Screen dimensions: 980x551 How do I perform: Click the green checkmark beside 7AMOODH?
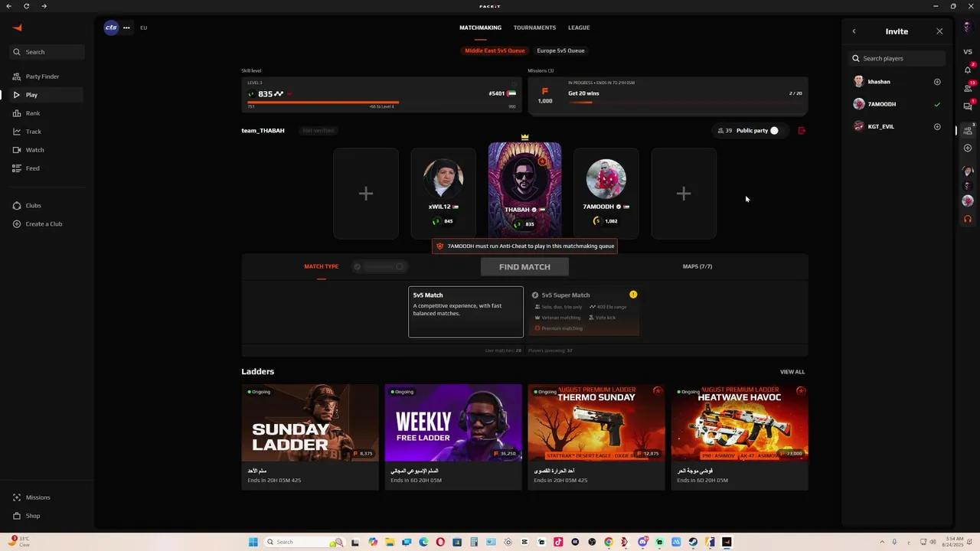click(x=937, y=105)
